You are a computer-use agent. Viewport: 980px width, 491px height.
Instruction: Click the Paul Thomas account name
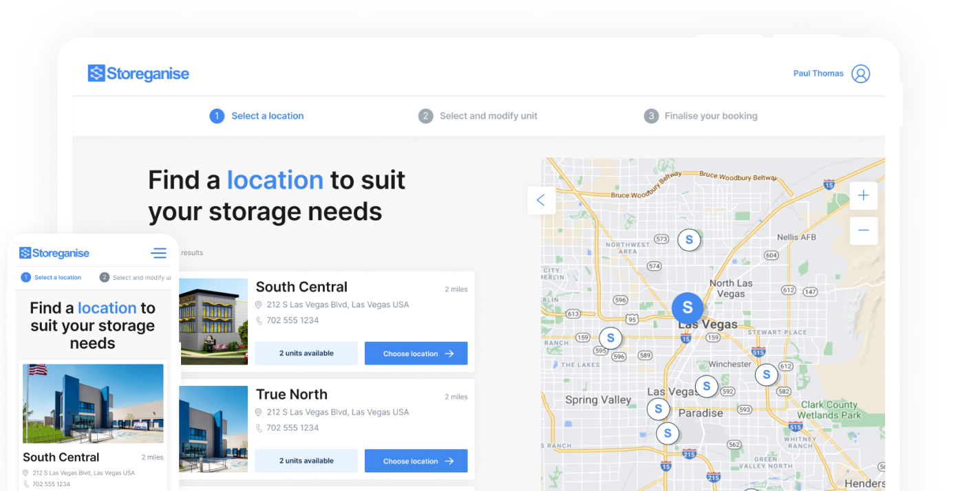[x=818, y=74]
